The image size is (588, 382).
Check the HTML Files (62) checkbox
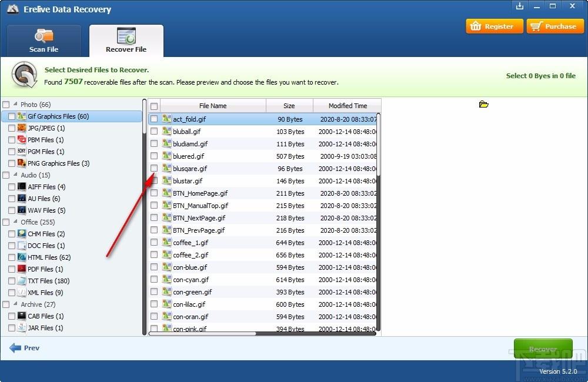tap(12, 257)
